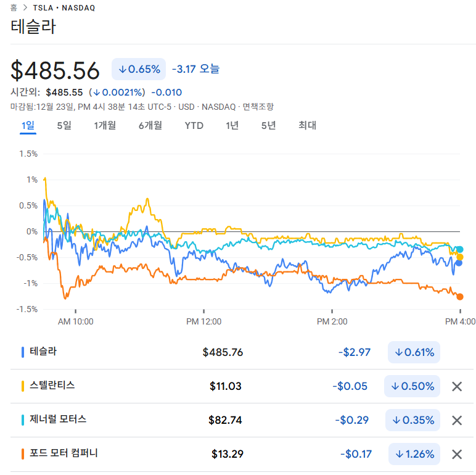
Task: Click the breadcrumb chevron after 홈
Action: 25,8
